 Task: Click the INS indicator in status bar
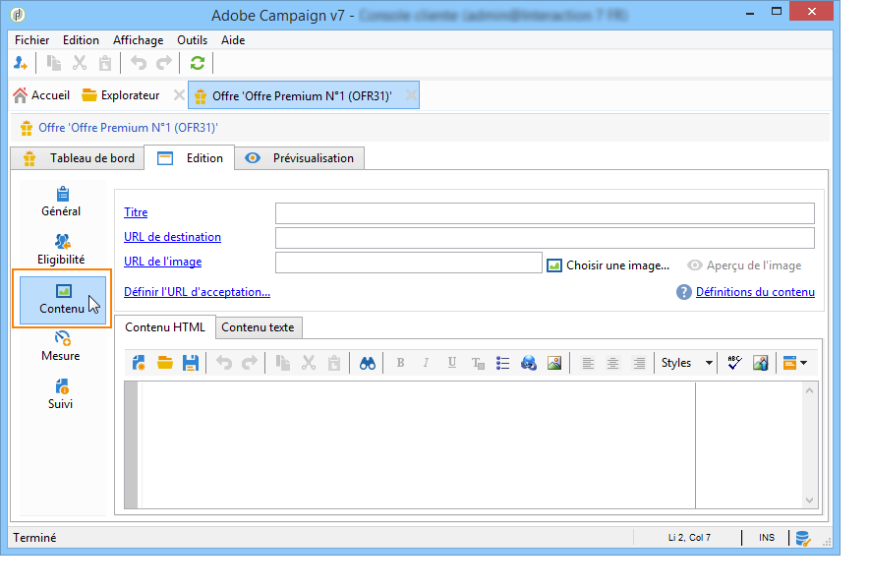click(767, 538)
